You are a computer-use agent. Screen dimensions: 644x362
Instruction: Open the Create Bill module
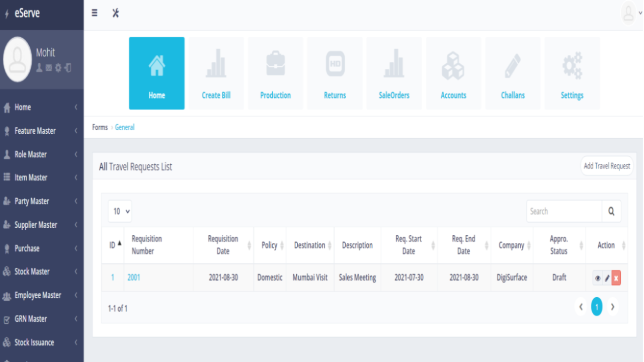(216, 73)
